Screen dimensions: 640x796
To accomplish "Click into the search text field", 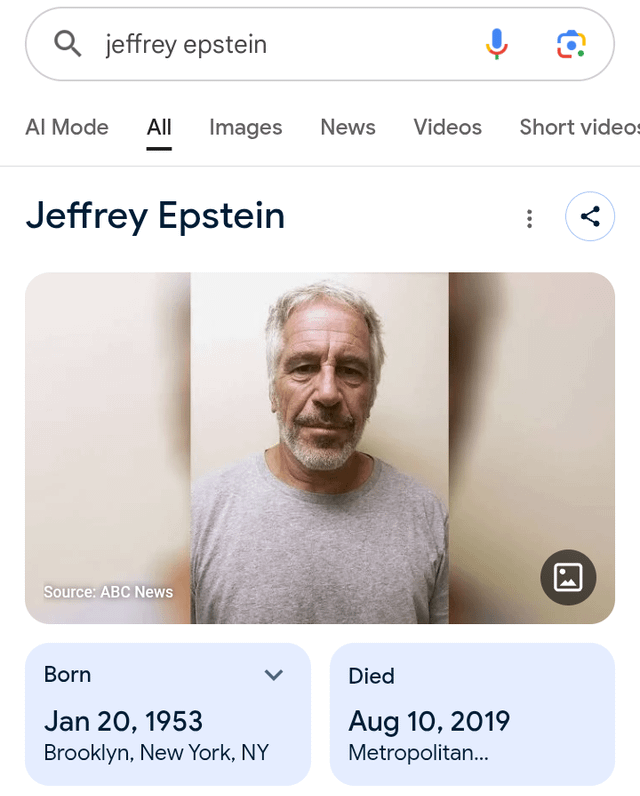I will point(280,44).
